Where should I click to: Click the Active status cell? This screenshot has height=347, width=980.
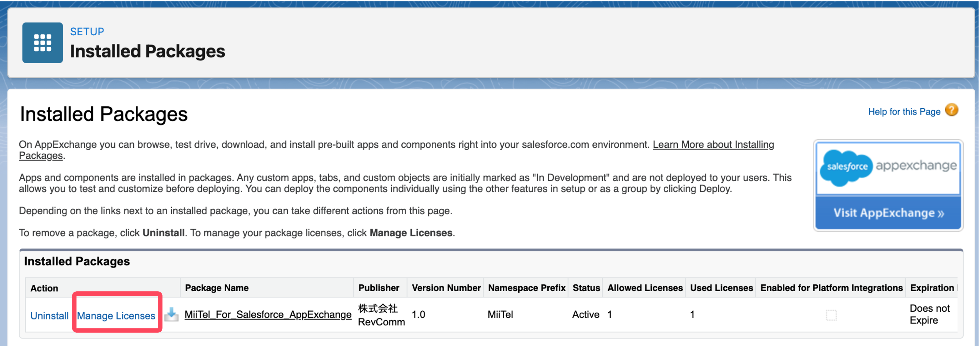(585, 315)
